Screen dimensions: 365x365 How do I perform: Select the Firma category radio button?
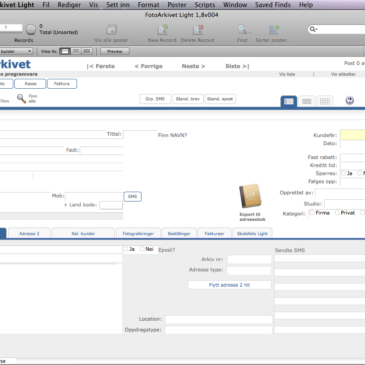pos(312,213)
